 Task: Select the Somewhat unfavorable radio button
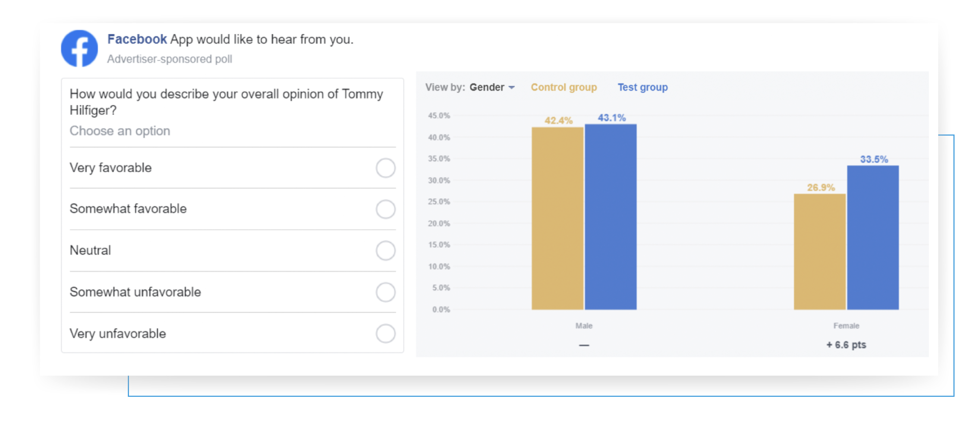[x=385, y=292]
